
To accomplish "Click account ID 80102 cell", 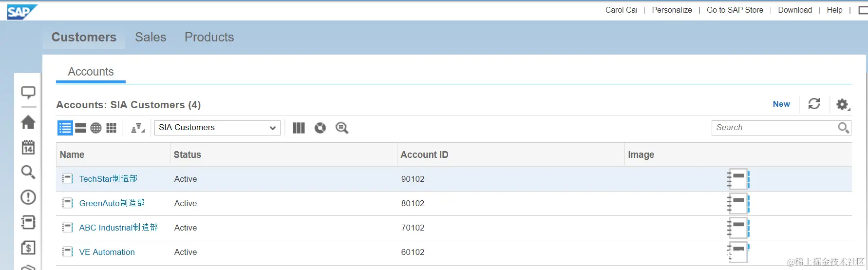I will (x=413, y=203).
